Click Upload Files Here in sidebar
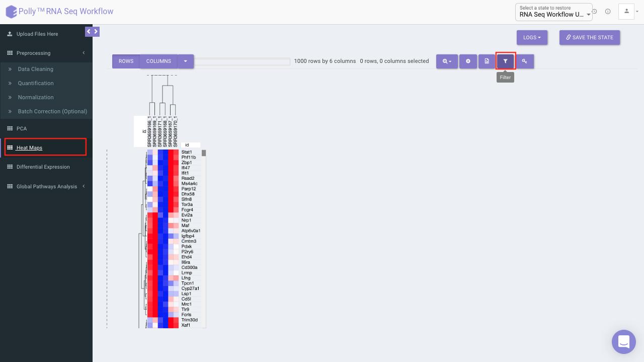This screenshot has width=644, height=362. (x=37, y=34)
